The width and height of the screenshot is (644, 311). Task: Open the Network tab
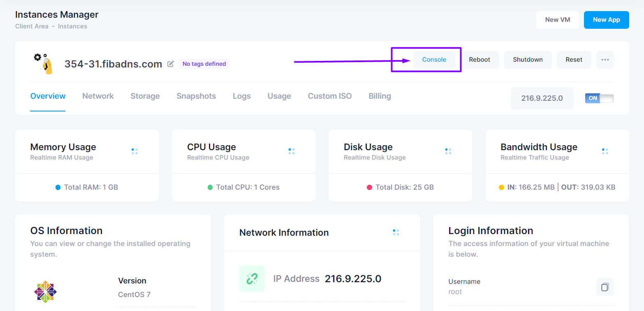(x=98, y=96)
